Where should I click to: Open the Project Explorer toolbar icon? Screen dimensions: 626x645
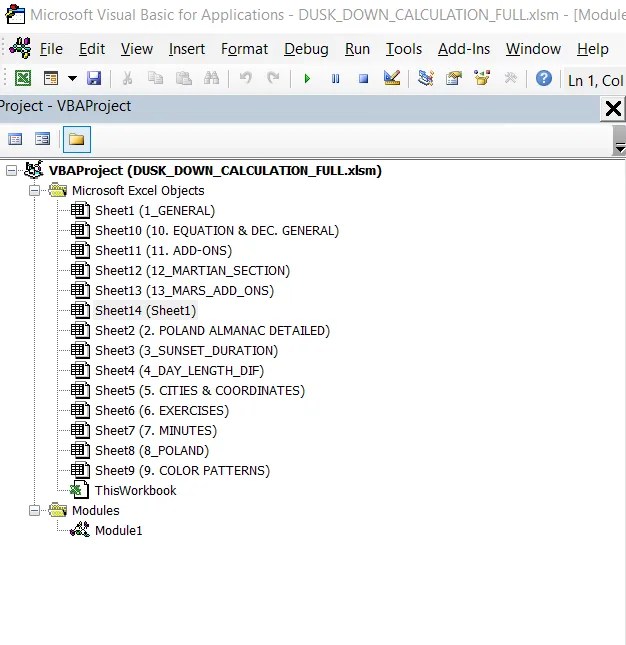click(x=426, y=78)
